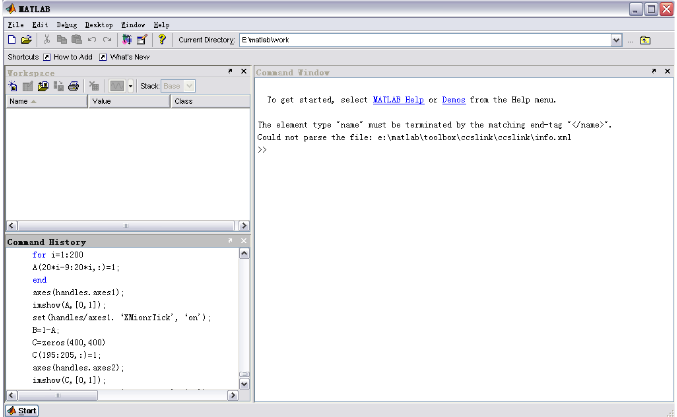
Task: Open the File menu
Action: [x=16, y=25]
